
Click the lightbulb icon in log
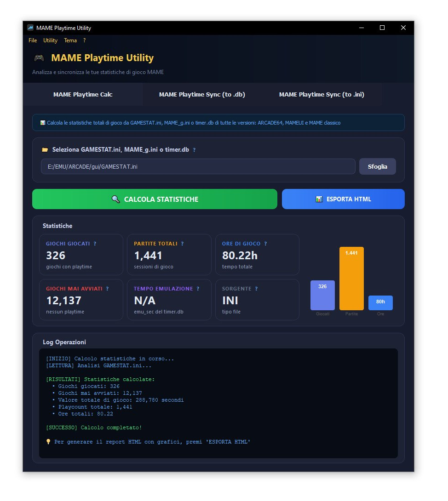coord(48,442)
